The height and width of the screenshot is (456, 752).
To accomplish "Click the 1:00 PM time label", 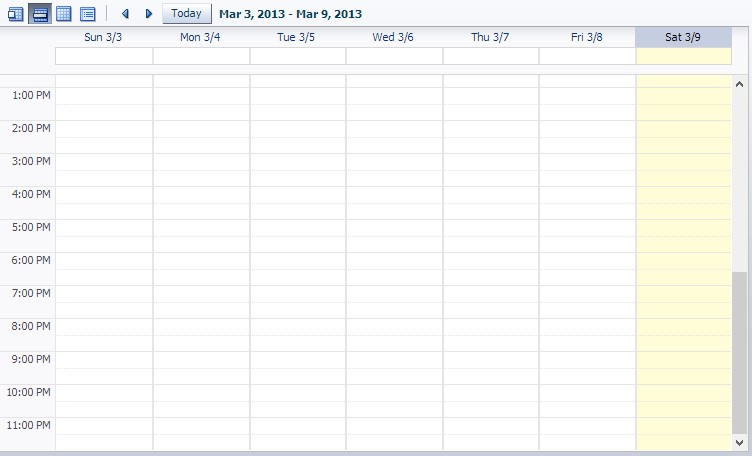I will click(x=31, y=95).
